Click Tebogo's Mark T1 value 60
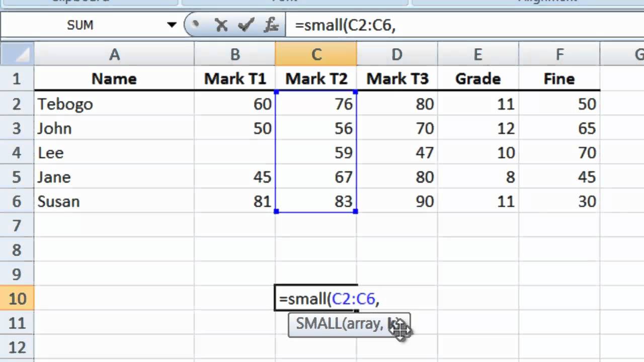The image size is (644, 362). click(235, 104)
